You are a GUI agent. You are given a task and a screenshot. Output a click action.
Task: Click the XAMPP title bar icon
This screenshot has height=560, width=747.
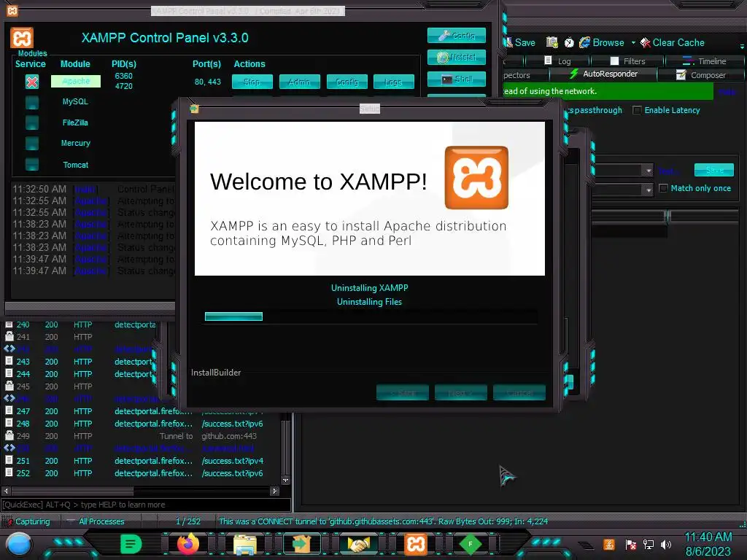tap(12, 10)
